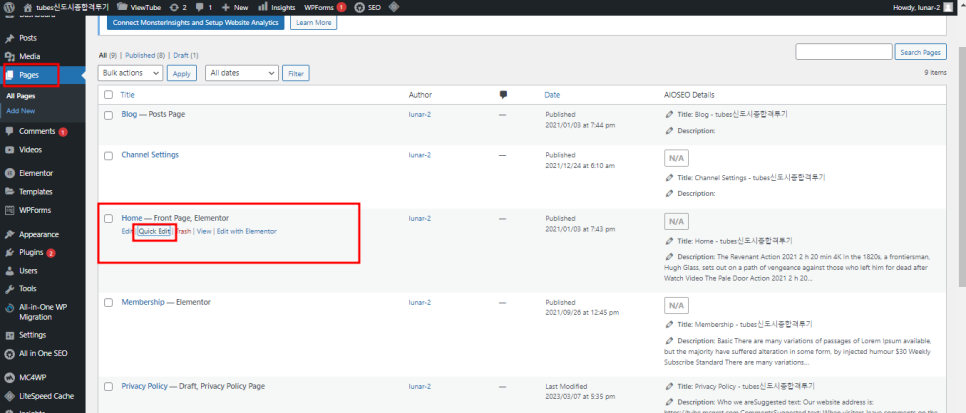This screenshot has width=966, height=413.
Task: Open ViewTube theme menu in admin bar
Action: (x=139, y=7)
